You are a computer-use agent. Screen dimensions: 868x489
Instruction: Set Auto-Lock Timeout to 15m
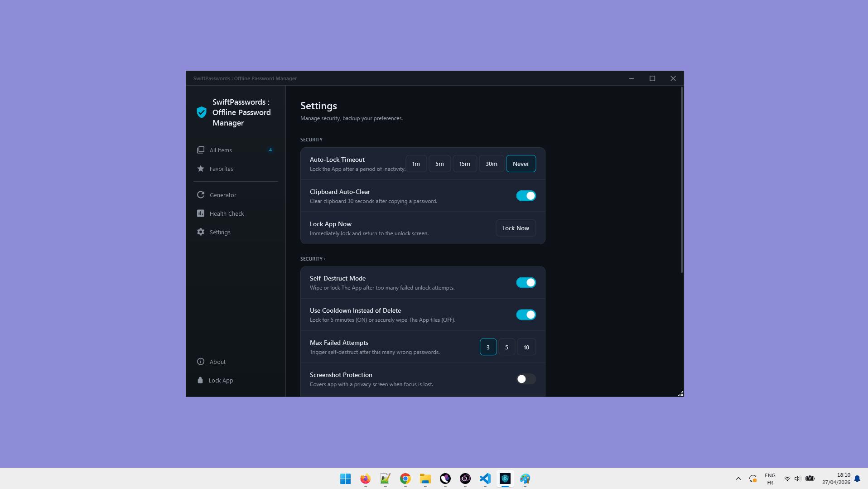[464, 164]
